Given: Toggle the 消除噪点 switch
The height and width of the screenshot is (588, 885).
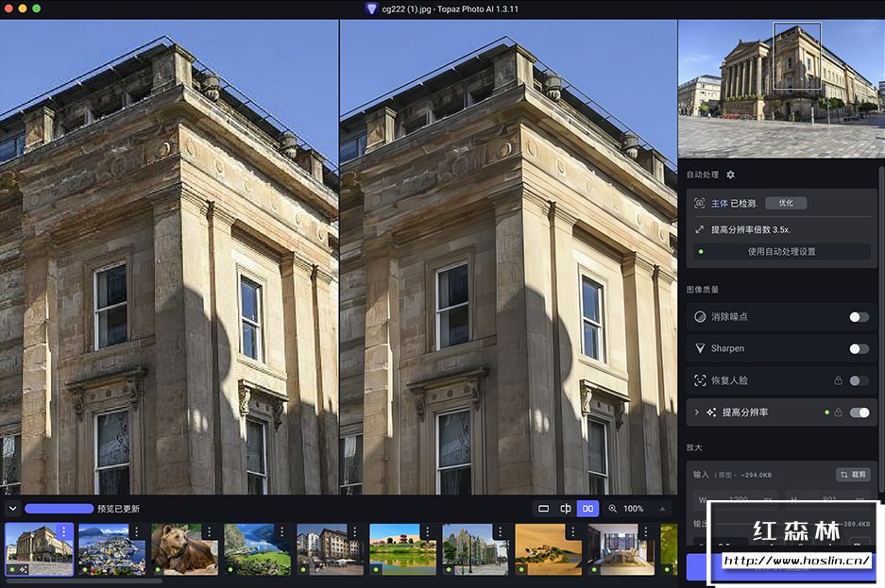Looking at the screenshot, I should (x=859, y=317).
